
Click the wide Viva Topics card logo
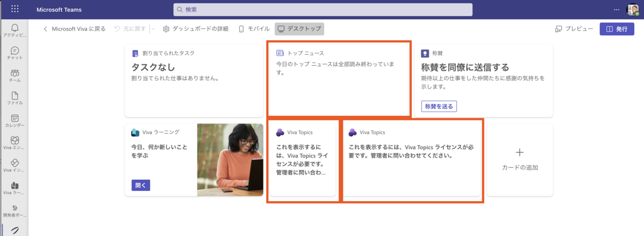click(x=353, y=132)
